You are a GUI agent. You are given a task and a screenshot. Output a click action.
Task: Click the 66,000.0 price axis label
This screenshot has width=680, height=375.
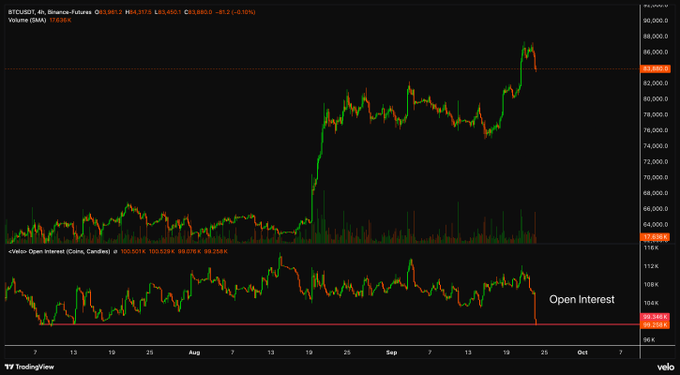(x=655, y=209)
